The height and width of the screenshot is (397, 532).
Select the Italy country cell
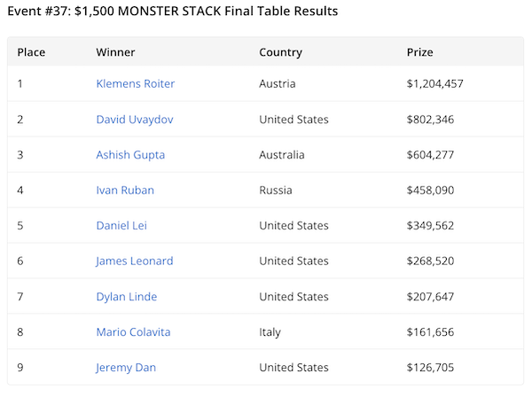(x=270, y=331)
